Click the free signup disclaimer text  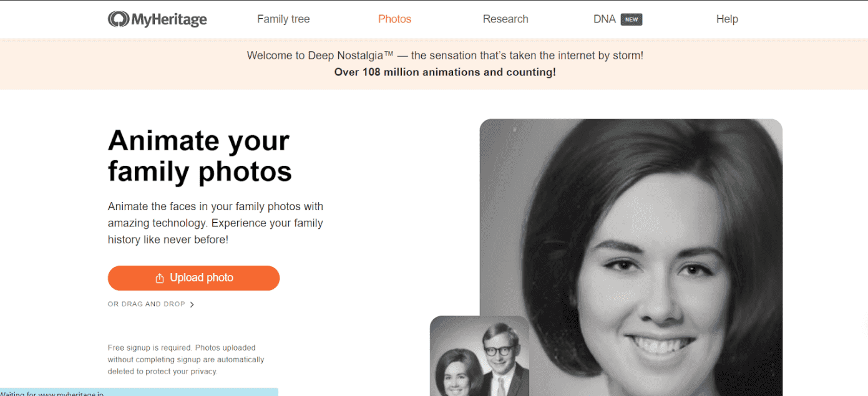[x=186, y=359]
